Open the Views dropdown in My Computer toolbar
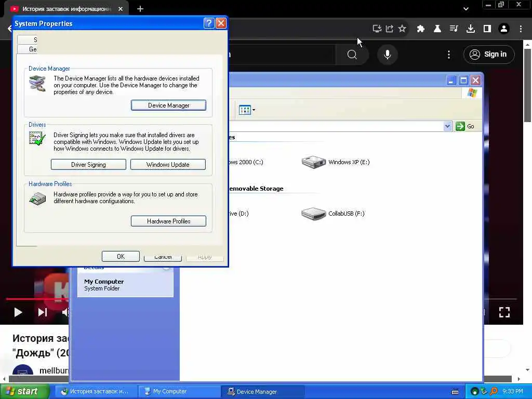This screenshot has height=399, width=532. pyautogui.click(x=247, y=110)
